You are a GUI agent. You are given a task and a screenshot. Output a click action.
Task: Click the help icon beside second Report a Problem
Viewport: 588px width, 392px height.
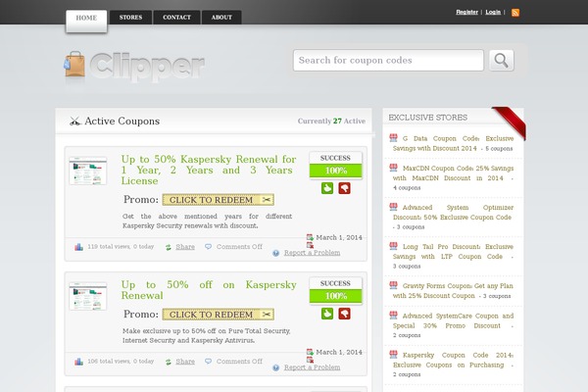[x=276, y=368]
